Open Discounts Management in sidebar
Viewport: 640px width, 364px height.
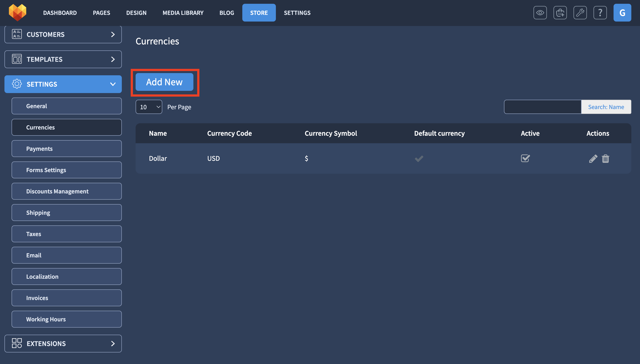coord(66,191)
